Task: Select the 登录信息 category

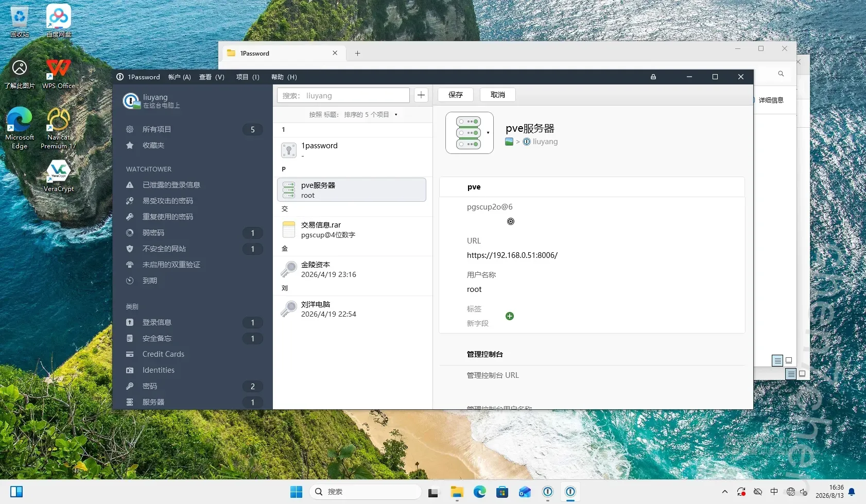Action: coord(193,322)
